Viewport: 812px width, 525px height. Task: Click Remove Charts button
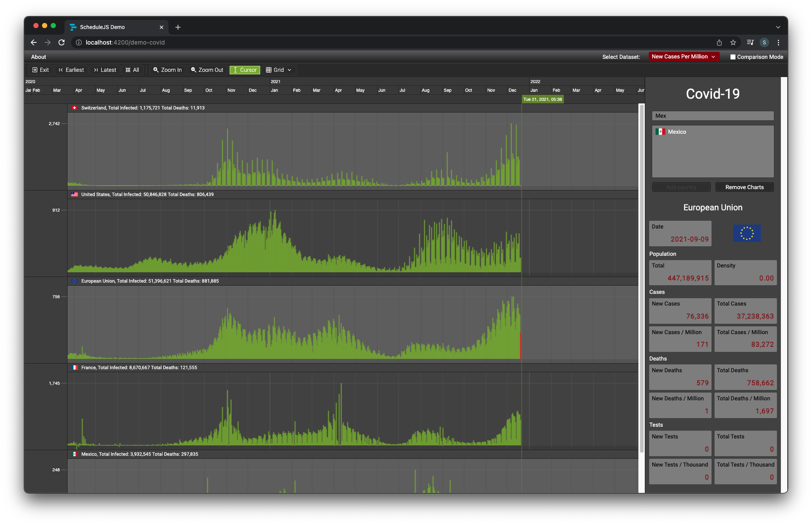tap(744, 187)
